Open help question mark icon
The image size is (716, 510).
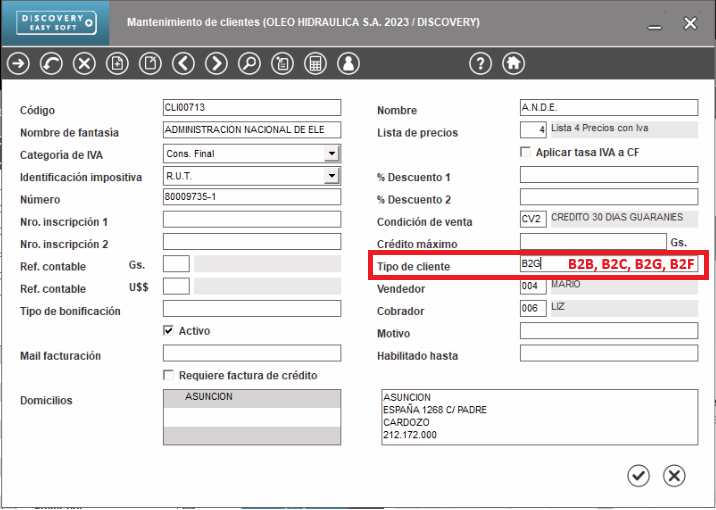click(x=481, y=64)
